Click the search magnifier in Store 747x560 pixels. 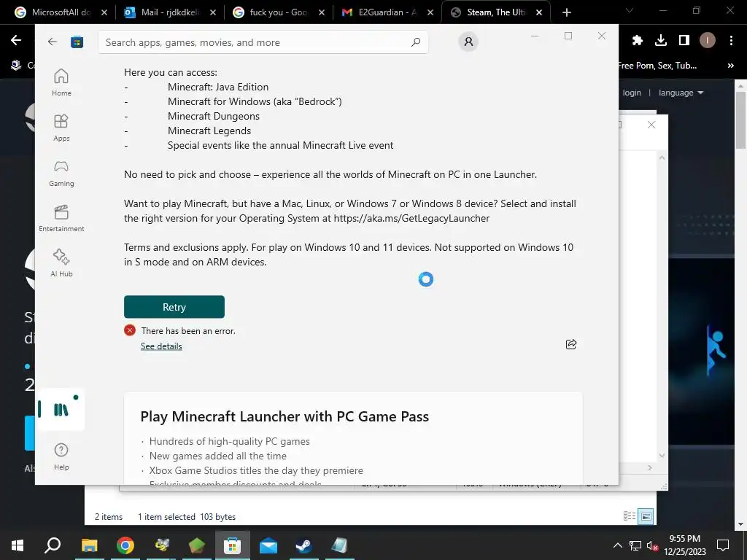(x=415, y=42)
